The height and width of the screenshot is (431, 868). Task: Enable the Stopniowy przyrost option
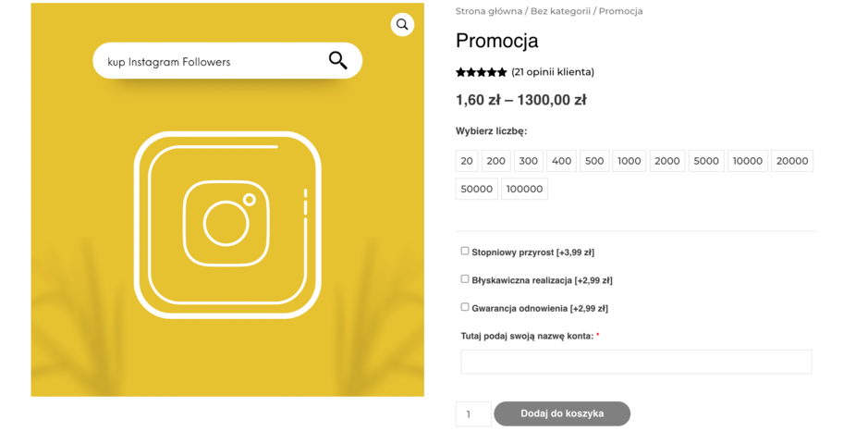465,251
